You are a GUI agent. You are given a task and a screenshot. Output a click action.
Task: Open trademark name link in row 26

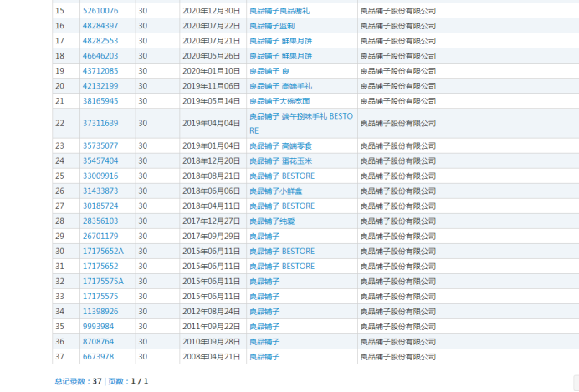pos(276,191)
